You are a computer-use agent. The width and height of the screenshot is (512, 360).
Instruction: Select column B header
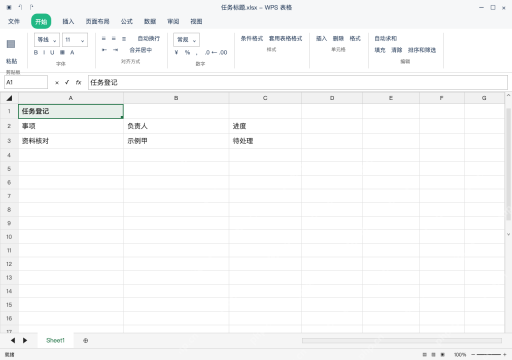(x=176, y=98)
